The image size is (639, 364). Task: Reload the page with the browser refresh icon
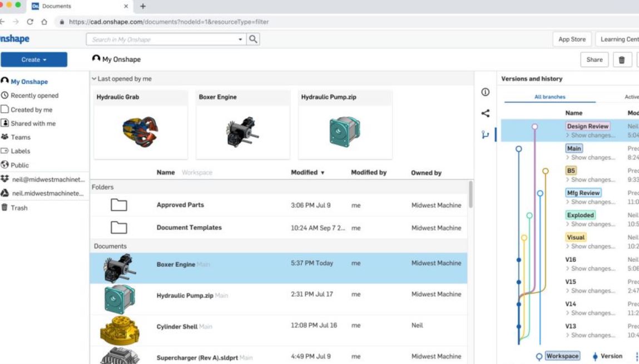[29, 22]
